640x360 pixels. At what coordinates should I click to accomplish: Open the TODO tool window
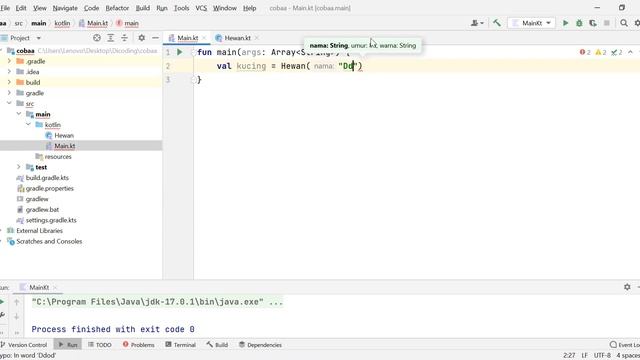[100, 345]
